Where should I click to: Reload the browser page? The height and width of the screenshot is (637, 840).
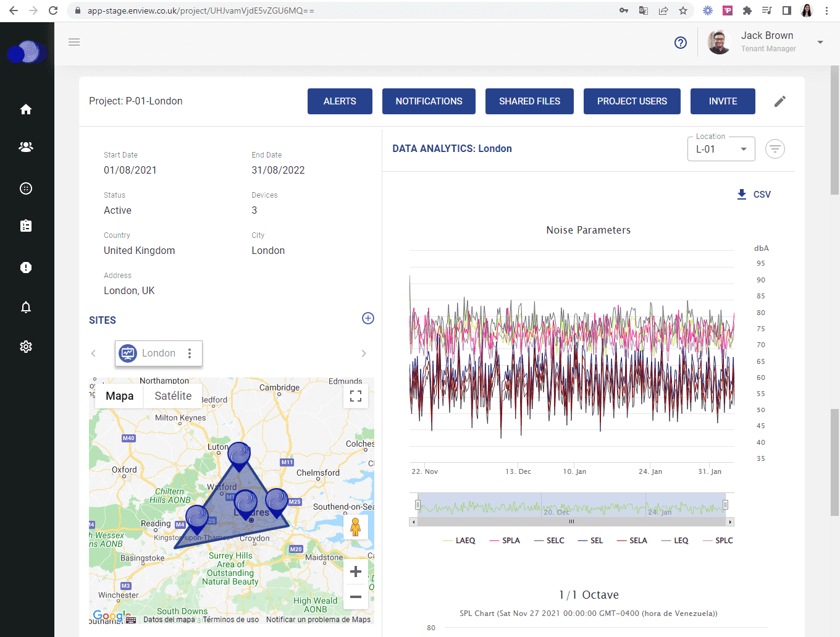click(53, 11)
